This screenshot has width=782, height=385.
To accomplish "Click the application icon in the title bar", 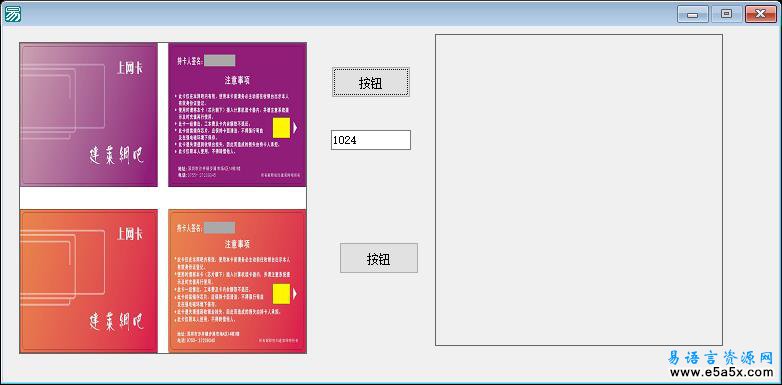I will tap(13, 14).
